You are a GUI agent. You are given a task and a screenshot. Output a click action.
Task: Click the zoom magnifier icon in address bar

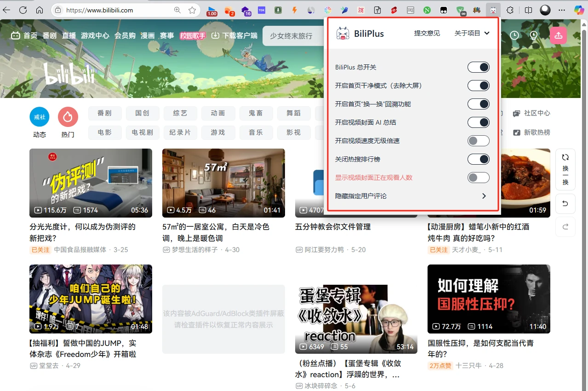point(177,10)
